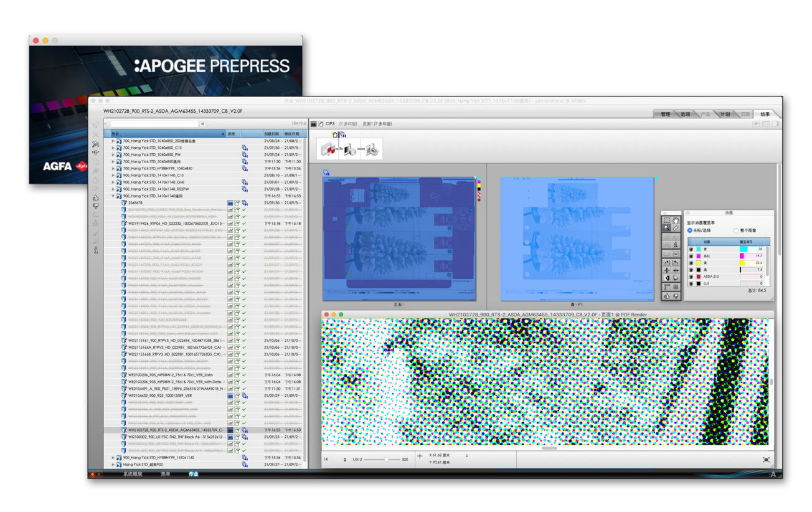Click thumbs-up approve icon in left sidebar

tap(95, 197)
